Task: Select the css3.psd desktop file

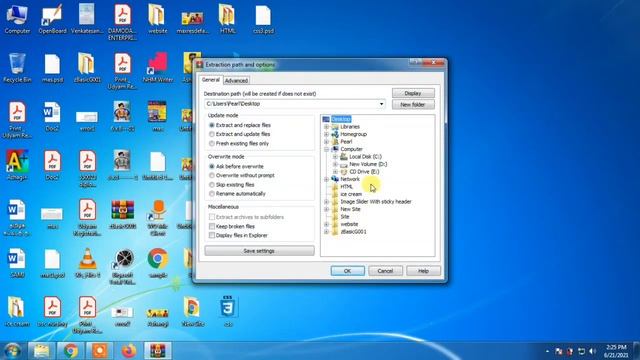Action: (263, 19)
